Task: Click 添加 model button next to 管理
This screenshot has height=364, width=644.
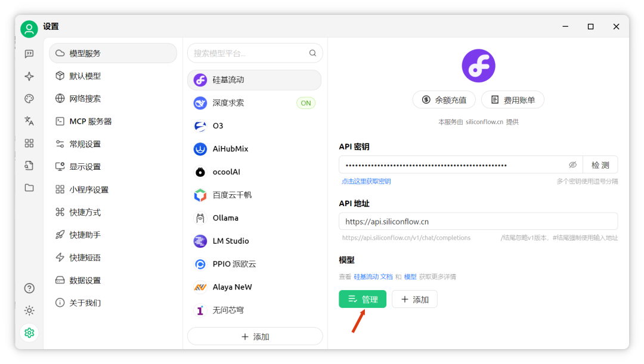Action: [x=414, y=299]
